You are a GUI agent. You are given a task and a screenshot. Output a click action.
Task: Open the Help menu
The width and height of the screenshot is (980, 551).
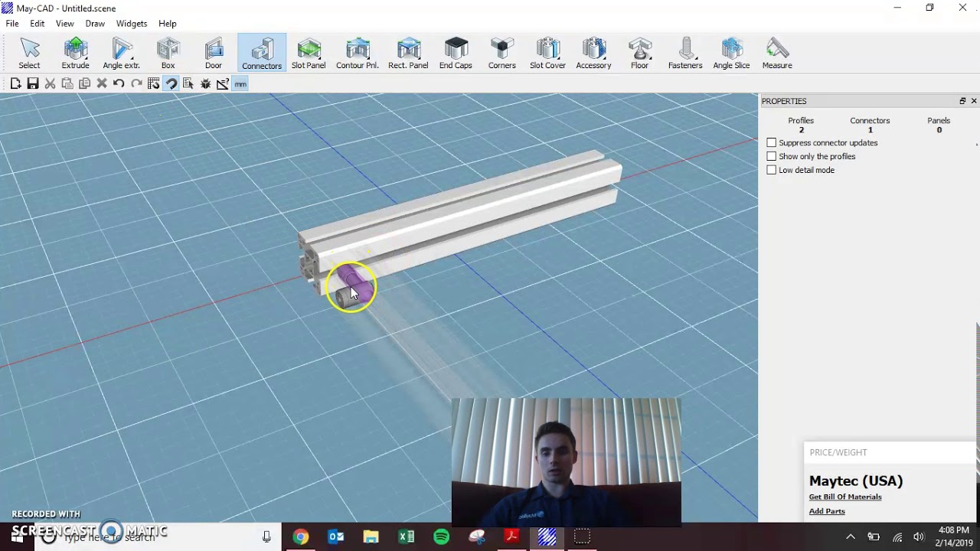coord(168,24)
